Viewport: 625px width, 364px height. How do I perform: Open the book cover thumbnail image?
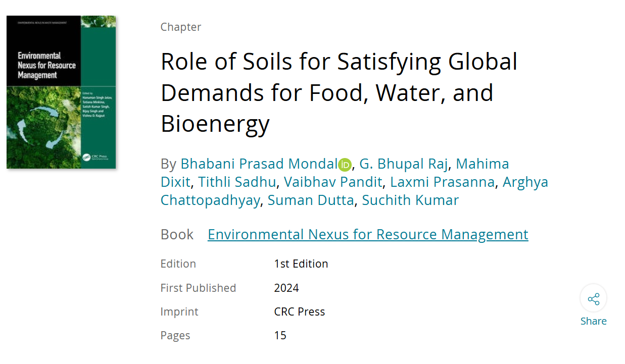[x=61, y=92]
